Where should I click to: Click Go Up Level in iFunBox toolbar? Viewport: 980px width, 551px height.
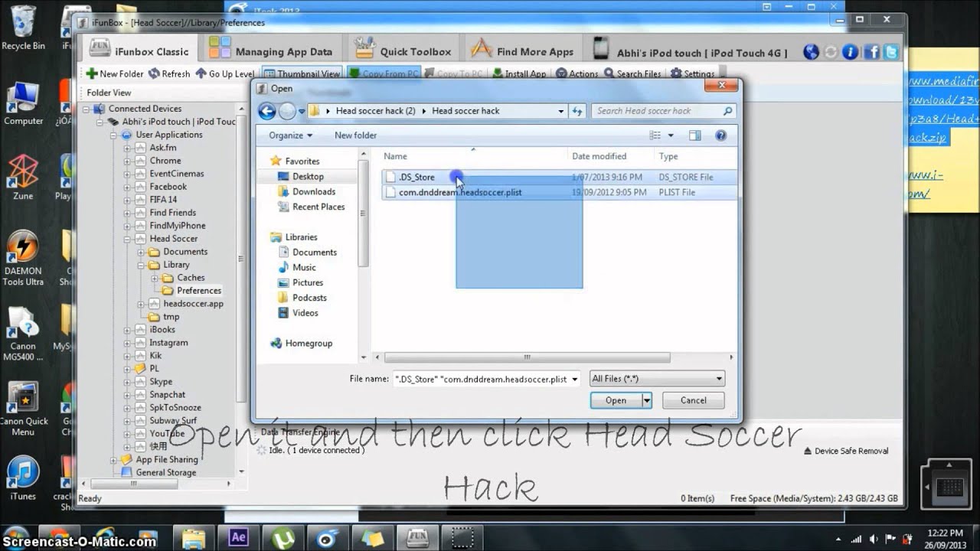(225, 74)
